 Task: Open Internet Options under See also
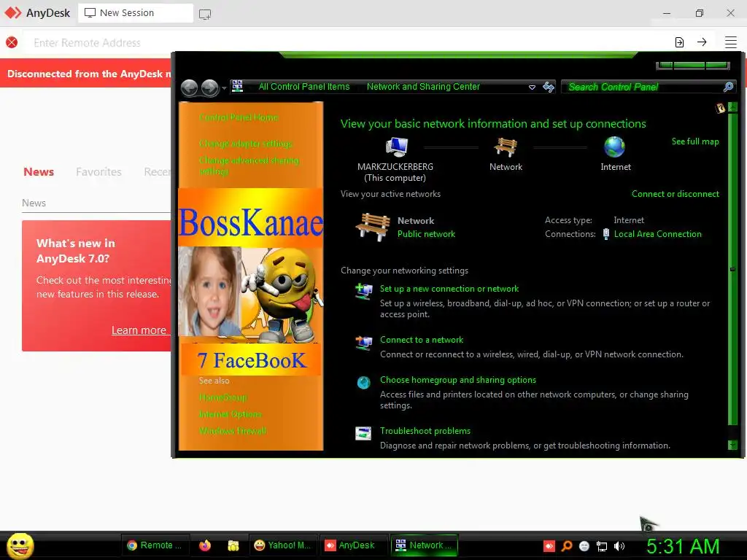[230, 414]
